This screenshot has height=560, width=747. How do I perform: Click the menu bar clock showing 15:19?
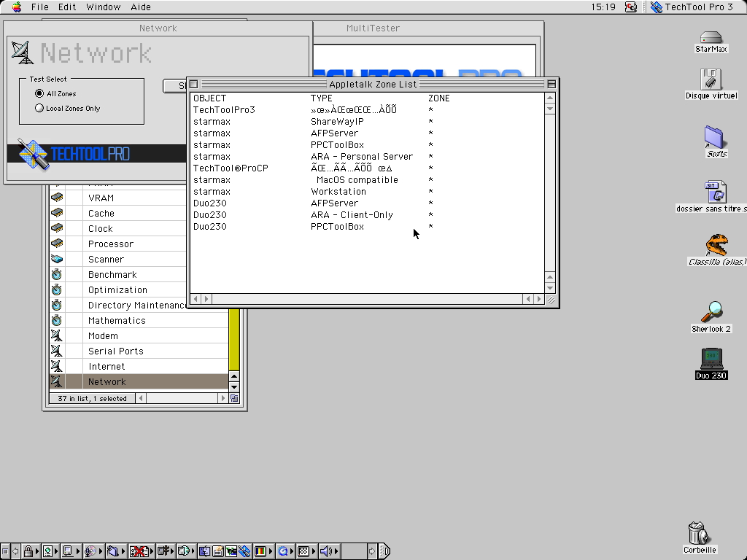[603, 7]
